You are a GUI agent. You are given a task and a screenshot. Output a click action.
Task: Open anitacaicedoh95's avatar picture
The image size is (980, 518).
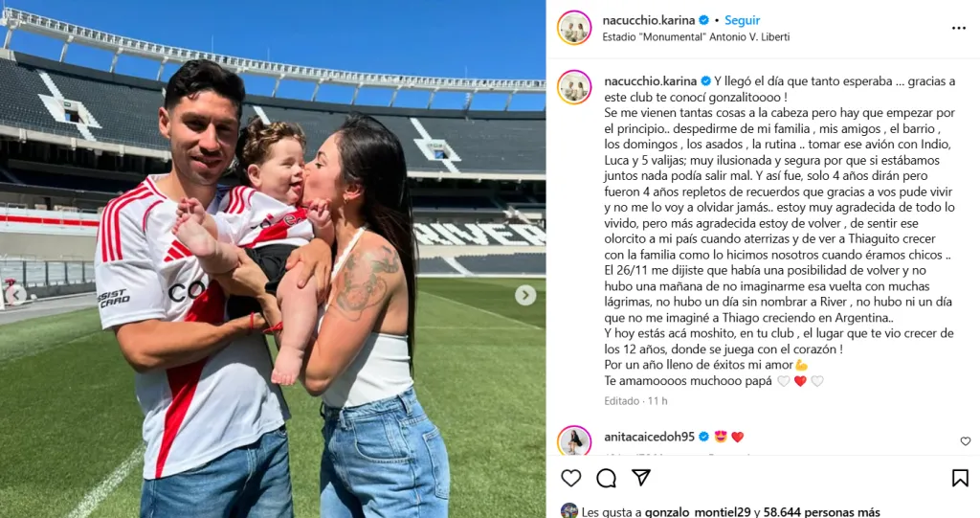pos(574,440)
